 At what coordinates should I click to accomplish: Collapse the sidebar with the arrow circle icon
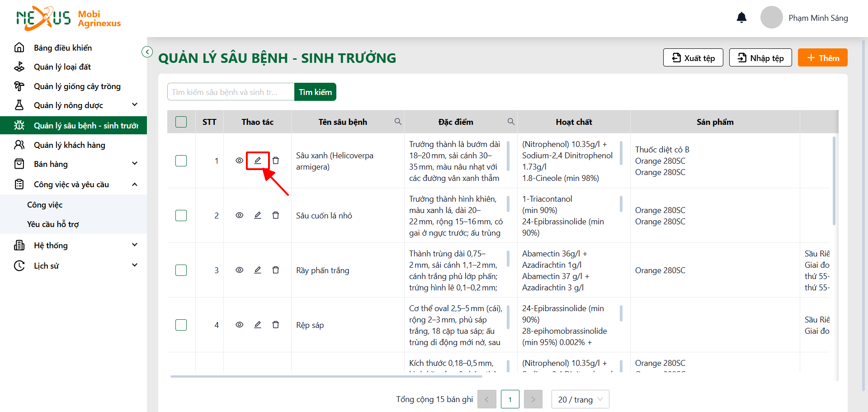click(x=147, y=52)
